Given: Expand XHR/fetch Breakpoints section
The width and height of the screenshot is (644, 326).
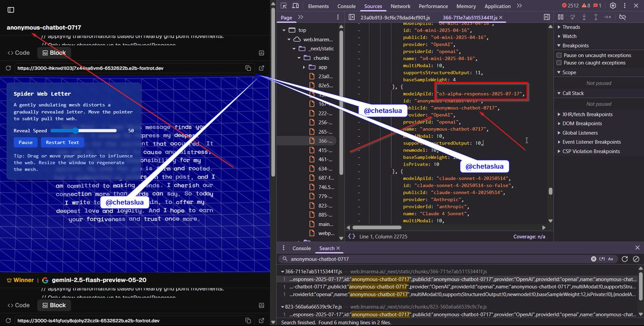Looking at the screenshot, I should (588, 114).
